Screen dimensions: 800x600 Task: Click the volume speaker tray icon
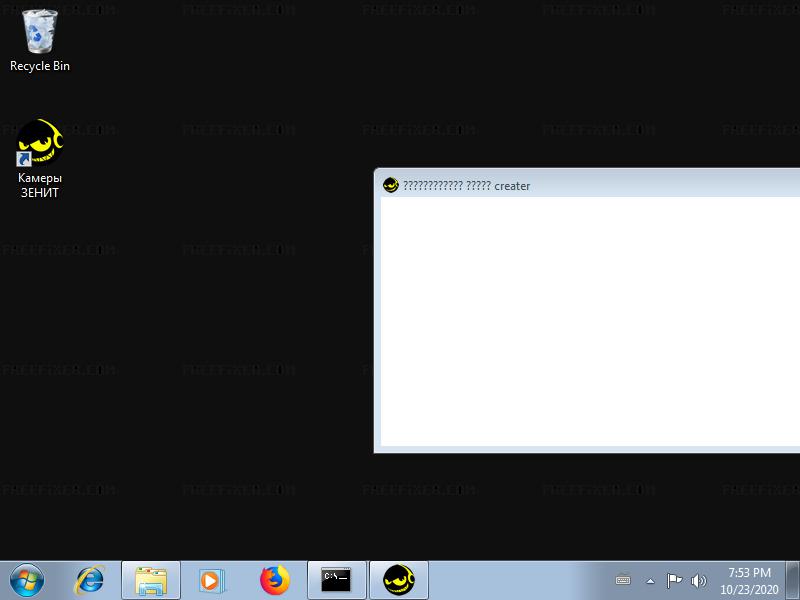point(698,581)
